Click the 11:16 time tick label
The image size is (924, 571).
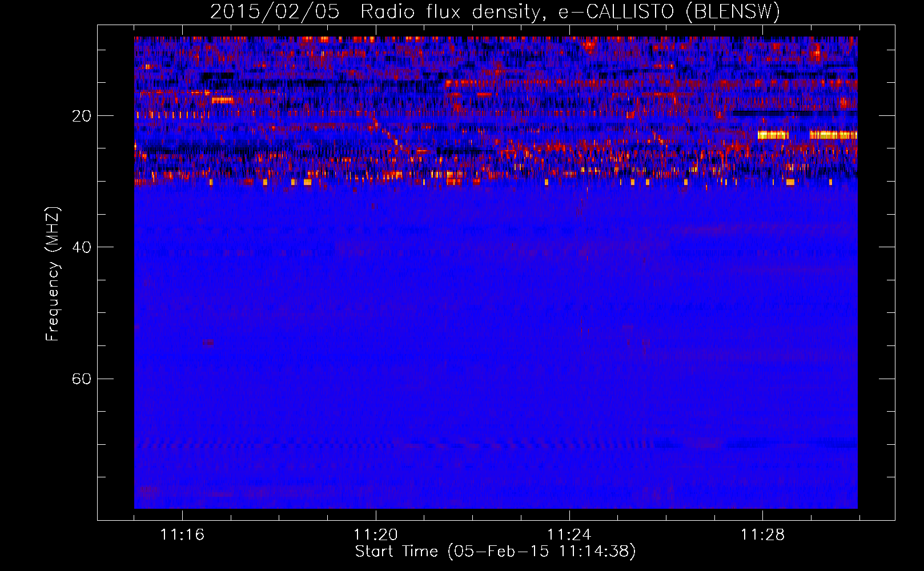tap(182, 534)
